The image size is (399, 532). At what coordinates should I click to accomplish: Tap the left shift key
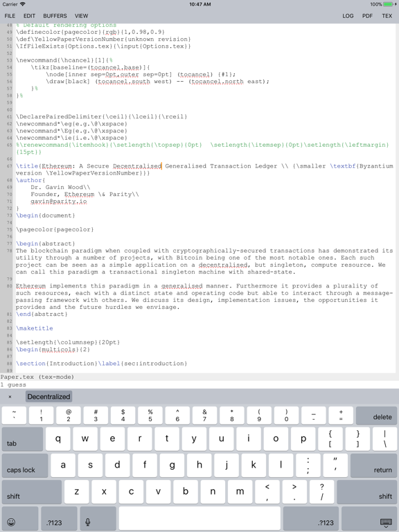[x=32, y=492]
